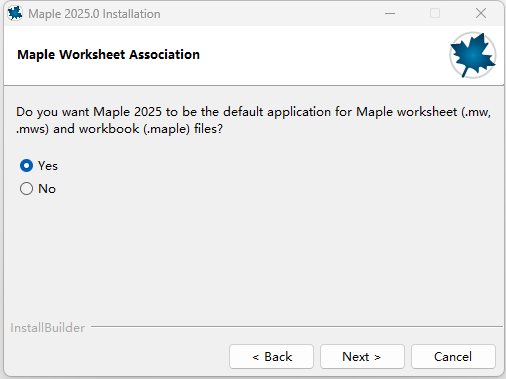This screenshot has width=506, height=379.
Task: Click the greyed-out maximize window icon
Action: click(435, 13)
